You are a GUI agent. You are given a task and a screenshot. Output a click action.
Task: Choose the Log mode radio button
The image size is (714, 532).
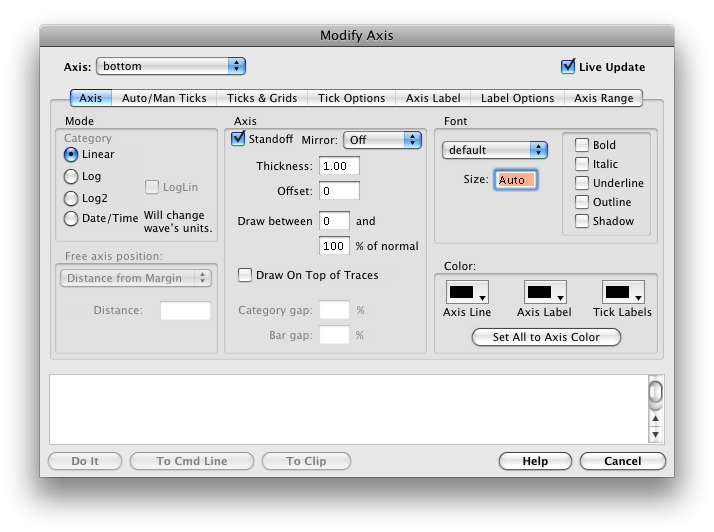point(71,176)
